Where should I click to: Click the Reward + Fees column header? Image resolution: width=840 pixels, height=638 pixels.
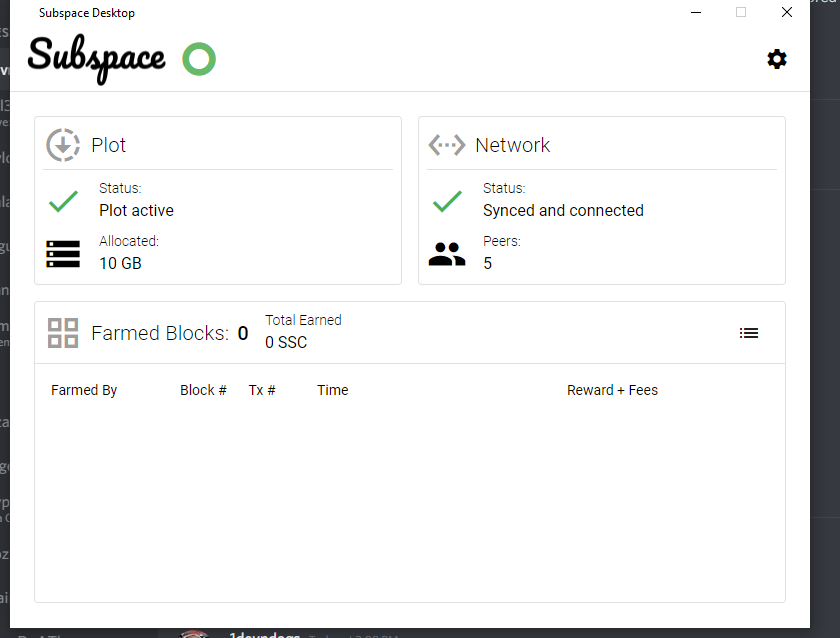pos(612,390)
